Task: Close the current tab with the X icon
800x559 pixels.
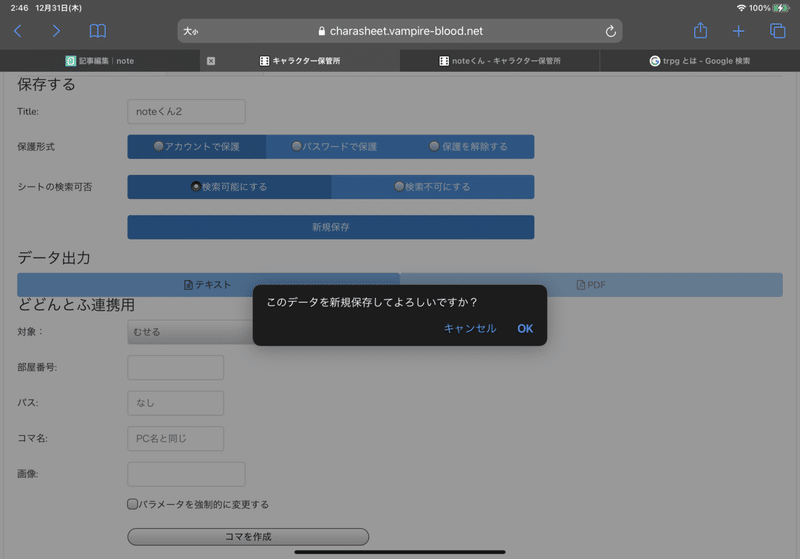Action: [211, 61]
